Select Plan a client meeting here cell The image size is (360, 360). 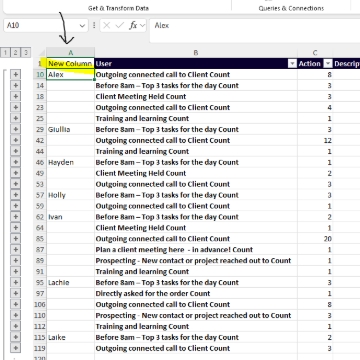click(196, 250)
